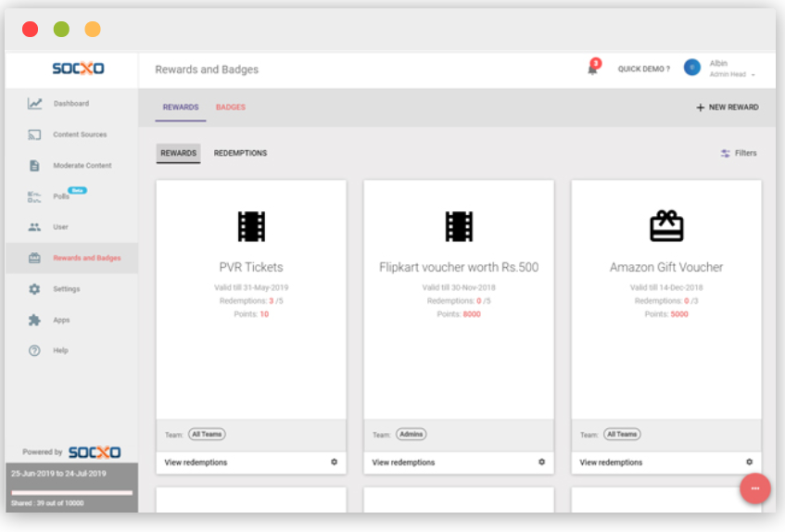Click the All Teams chip on PVR Tickets
Viewport: 785px width, 532px height.
[x=207, y=435]
